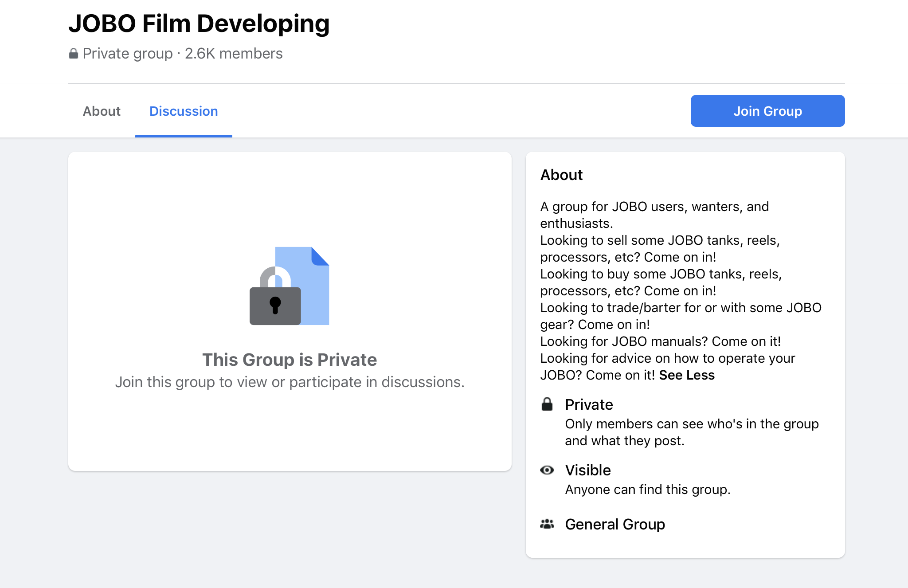Switch to the Discussion tab

click(184, 111)
